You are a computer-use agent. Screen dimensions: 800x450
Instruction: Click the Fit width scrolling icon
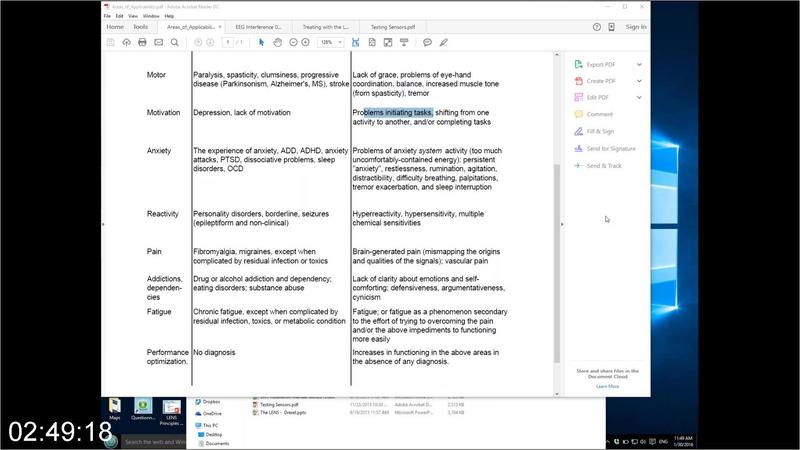click(356, 42)
